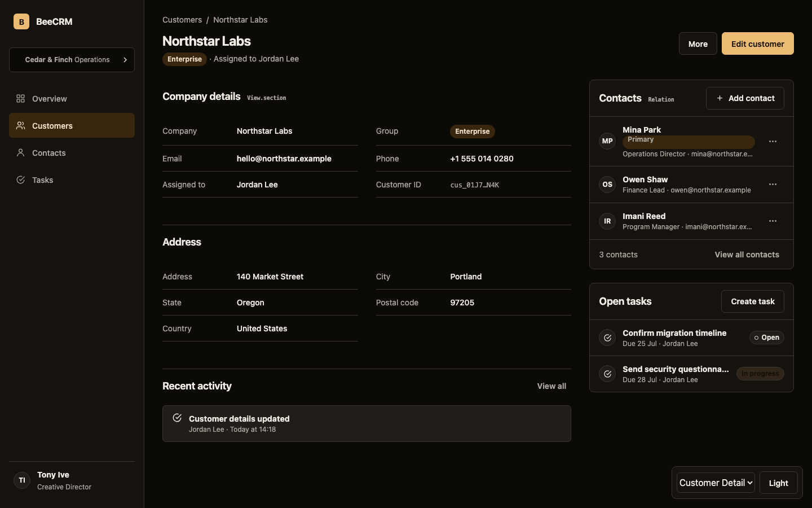Click the IR avatar for Imani Reed
This screenshot has height=508, width=812.
click(607, 221)
